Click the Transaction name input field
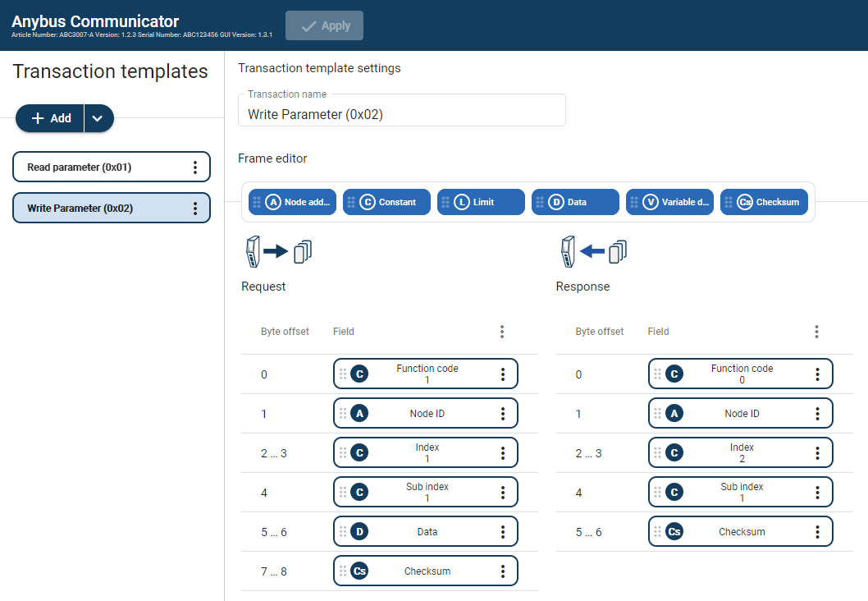 tap(401, 114)
